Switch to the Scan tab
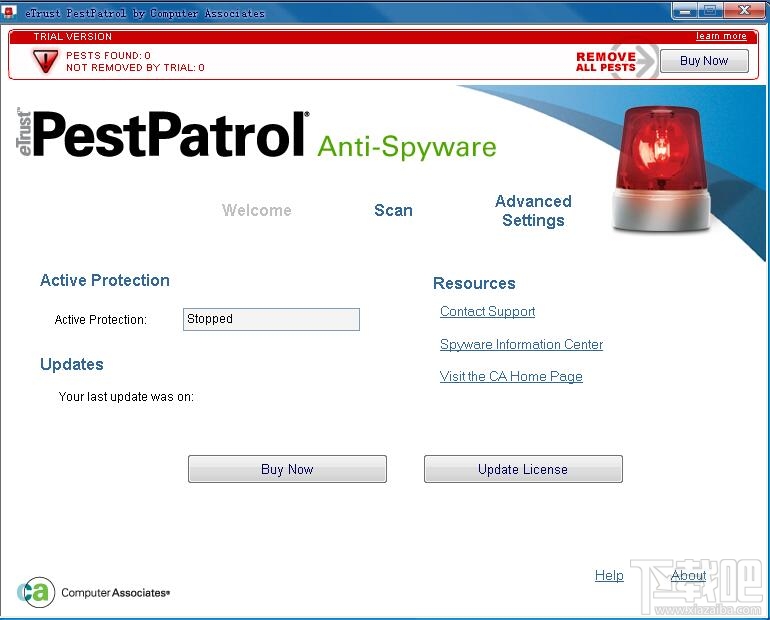 (x=393, y=210)
